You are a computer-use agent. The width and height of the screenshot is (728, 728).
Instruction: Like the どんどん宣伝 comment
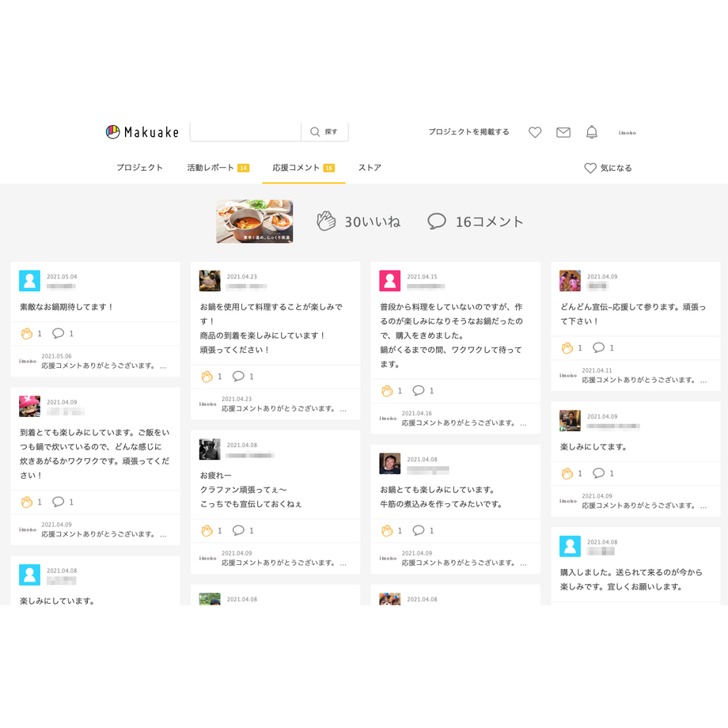click(x=567, y=347)
